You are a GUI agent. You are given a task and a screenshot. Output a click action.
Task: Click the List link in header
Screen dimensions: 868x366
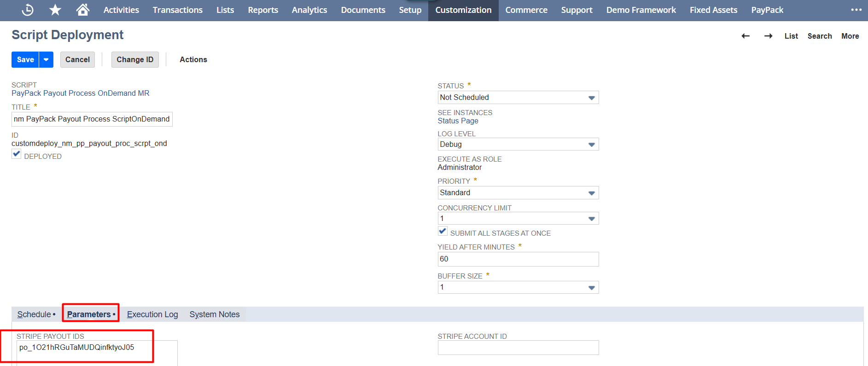pos(791,36)
